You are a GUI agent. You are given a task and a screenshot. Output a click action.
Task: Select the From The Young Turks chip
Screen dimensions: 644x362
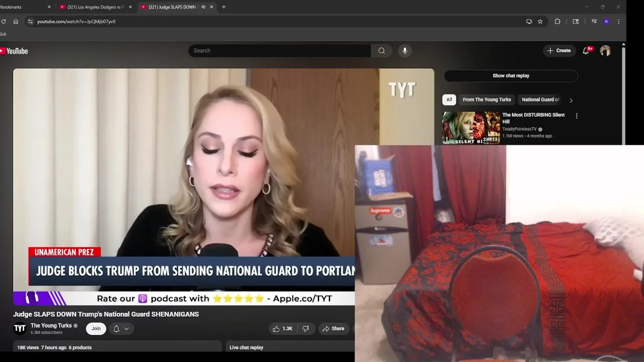point(487,100)
